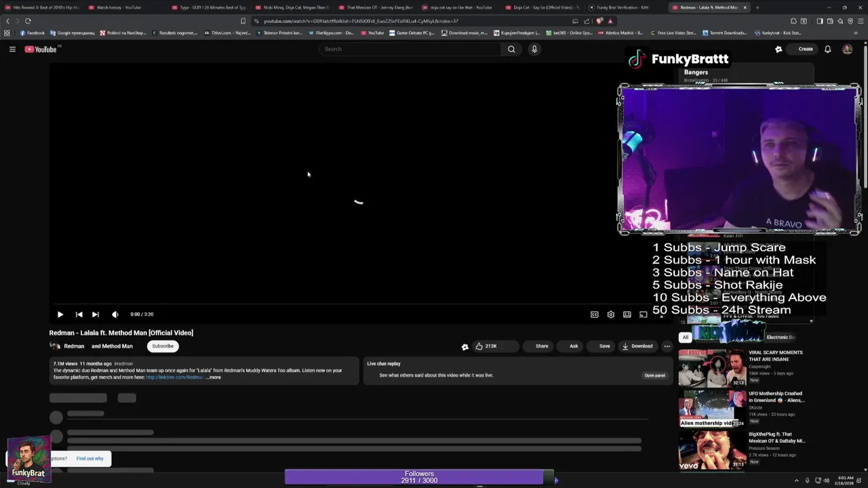Open YouTube notifications bell
The height and width of the screenshot is (488, 868).
827,49
